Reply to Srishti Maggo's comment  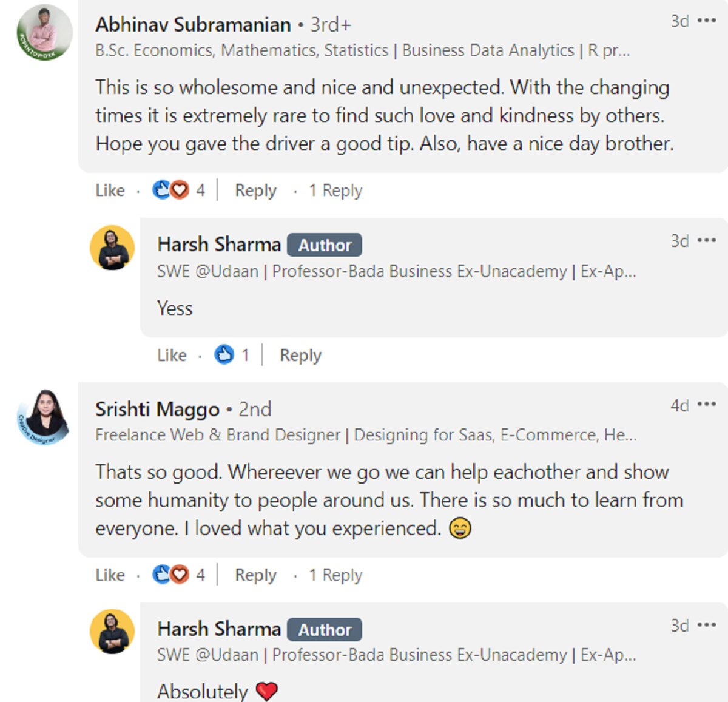pyautogui.click(x=255, y=575)
